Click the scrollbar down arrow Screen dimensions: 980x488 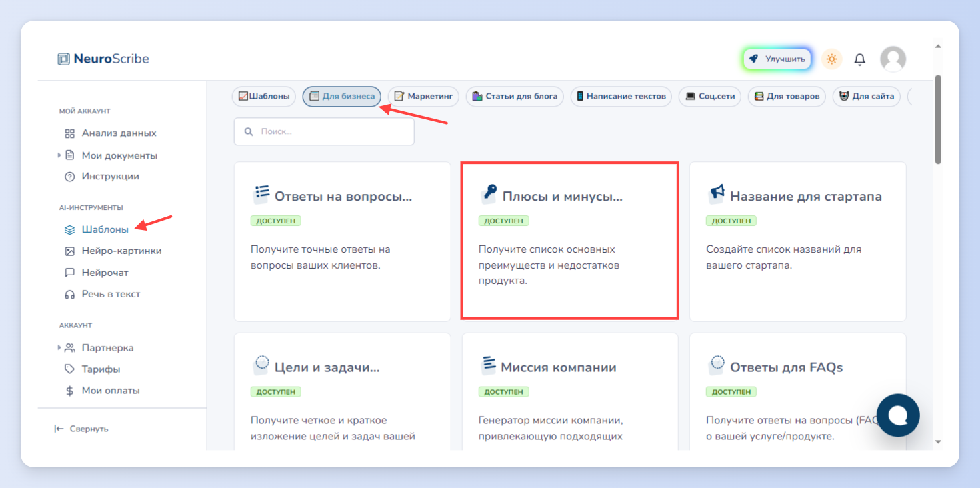938,441
